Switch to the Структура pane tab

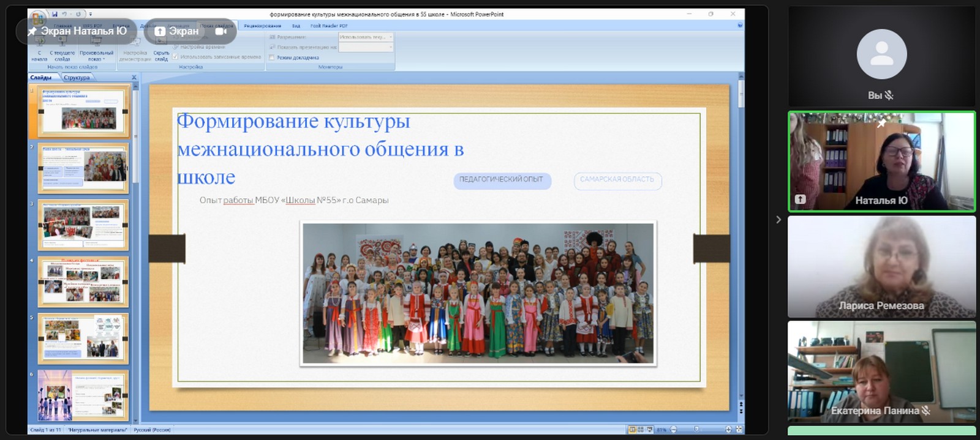77,78
